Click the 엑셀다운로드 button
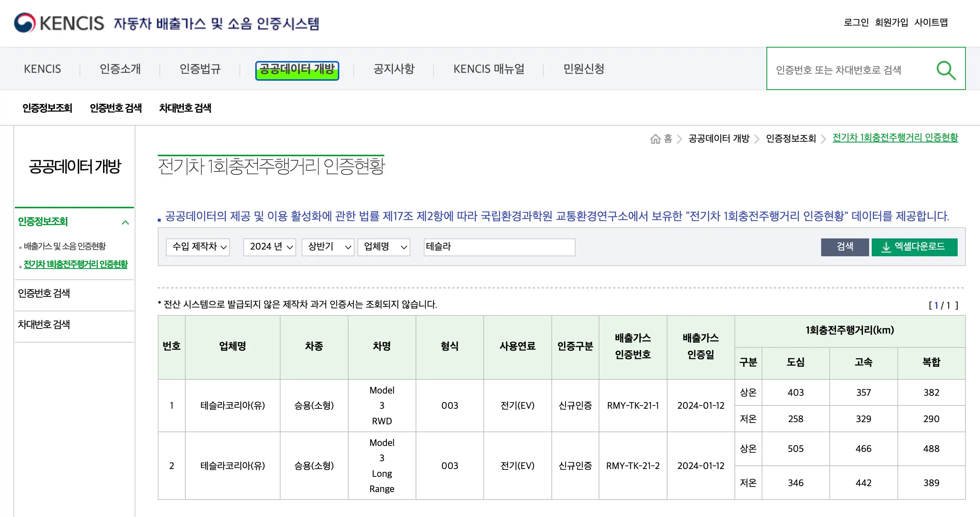This screenshot has height=517, width=980. [x=914, y=247]
